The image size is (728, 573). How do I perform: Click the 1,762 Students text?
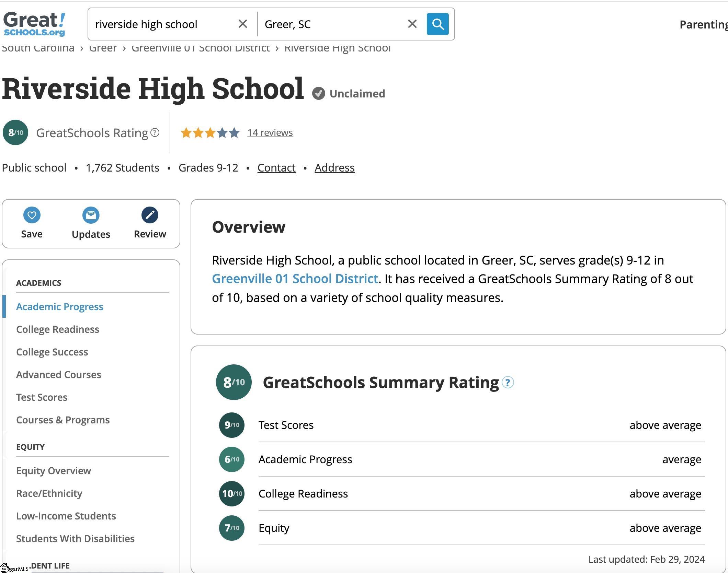(123, 168)
